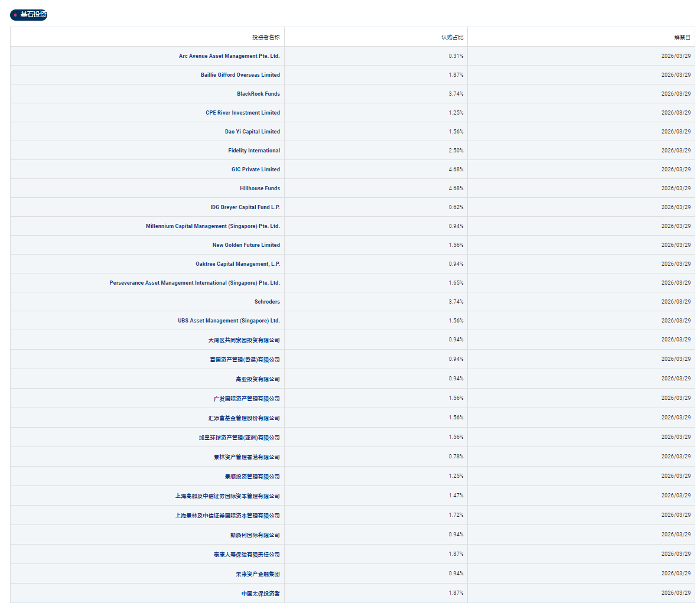Select BlackRock Funds' 3.74% value
Image resolution: width=700 pixels, height=606 pixels.
pos(456,94)
